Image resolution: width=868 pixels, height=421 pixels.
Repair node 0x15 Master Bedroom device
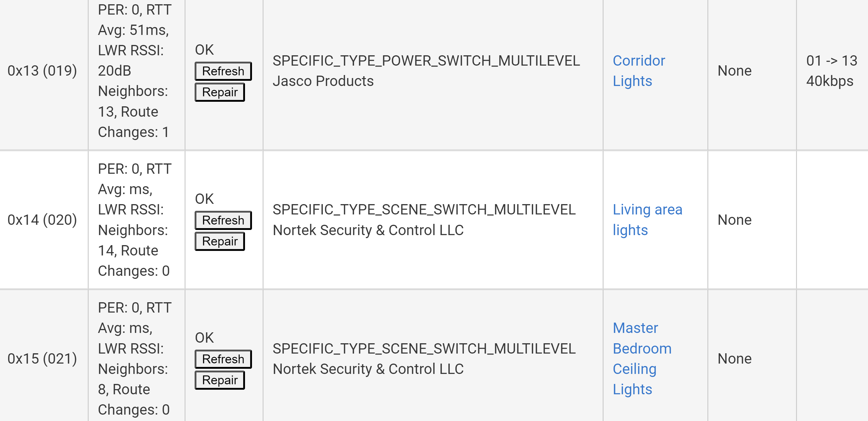220,380
